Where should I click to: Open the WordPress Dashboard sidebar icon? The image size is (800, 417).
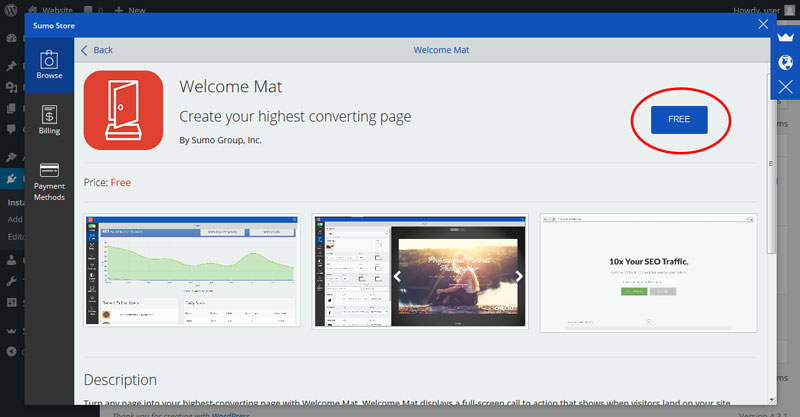click(x=11, y=38)
